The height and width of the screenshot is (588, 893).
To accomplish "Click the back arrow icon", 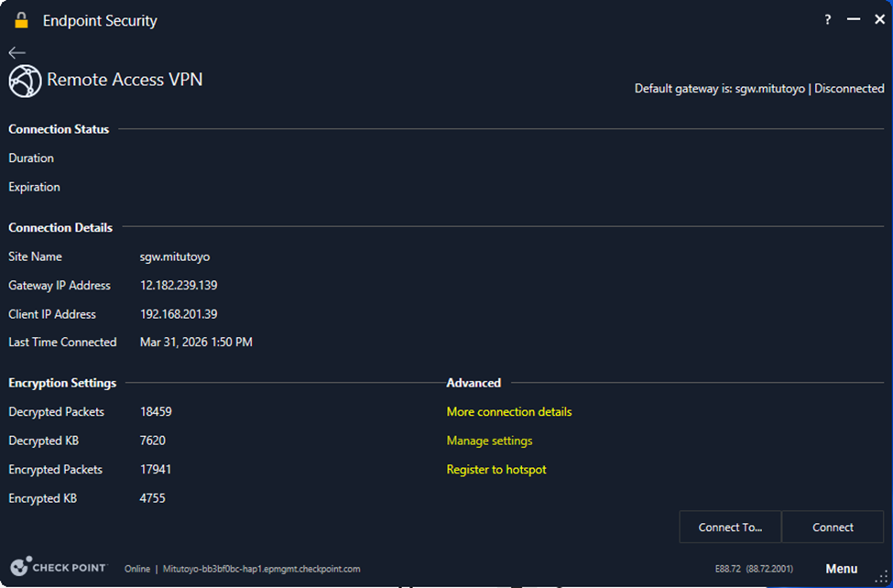I will coord(16,53).
